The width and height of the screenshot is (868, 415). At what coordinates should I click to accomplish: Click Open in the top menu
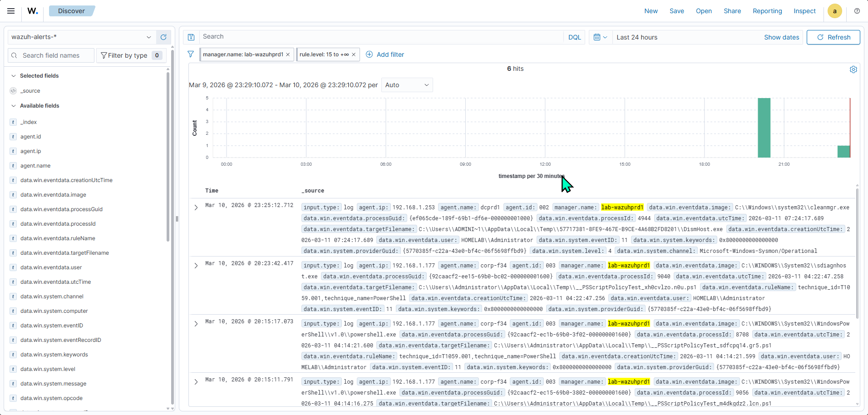coord(704,11)
